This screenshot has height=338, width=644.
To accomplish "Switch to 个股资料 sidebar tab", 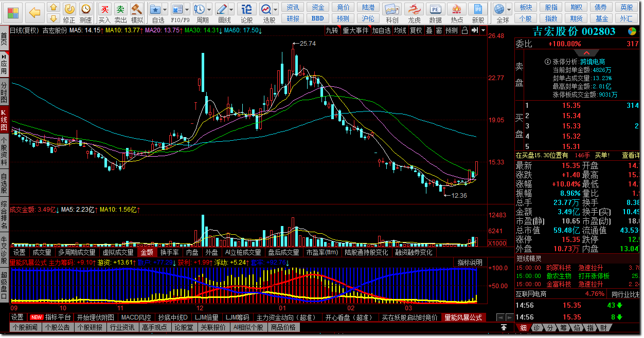I will [x=4, y=151].
